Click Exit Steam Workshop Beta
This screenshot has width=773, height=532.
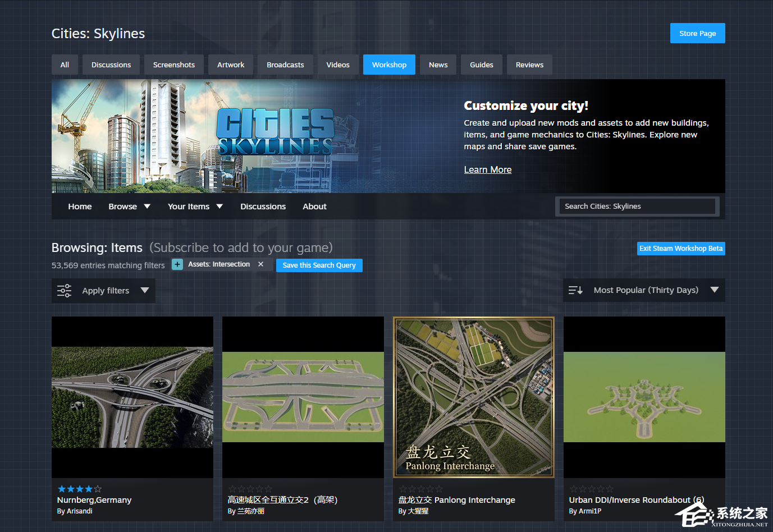click(681, 249)
